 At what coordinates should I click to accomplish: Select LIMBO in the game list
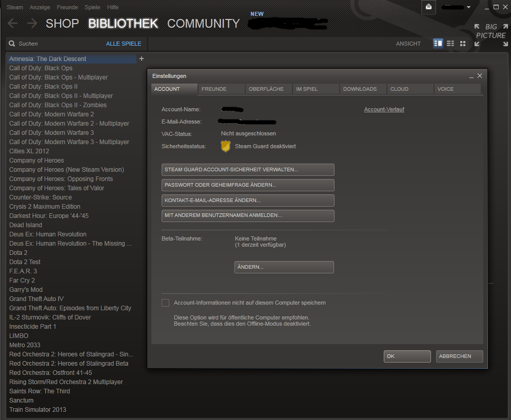(x=18, y=335)
